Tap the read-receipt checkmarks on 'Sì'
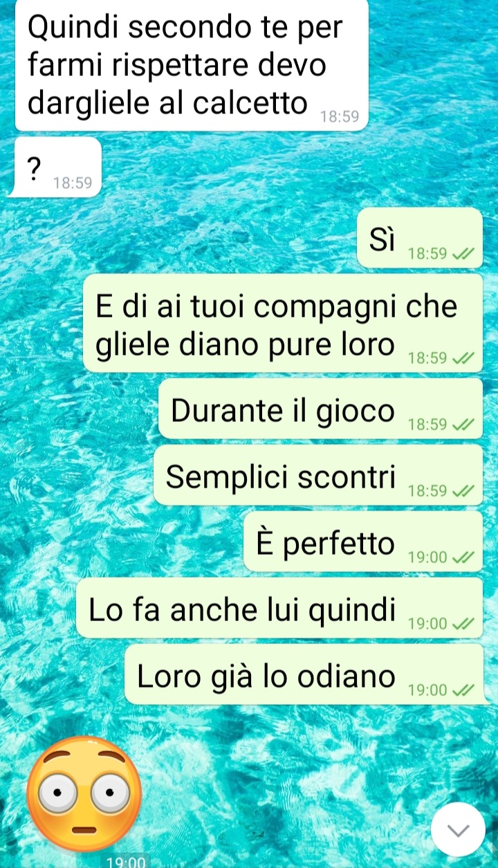The width and height of the screenshot is (498, 868). click(x=463, y=255)
